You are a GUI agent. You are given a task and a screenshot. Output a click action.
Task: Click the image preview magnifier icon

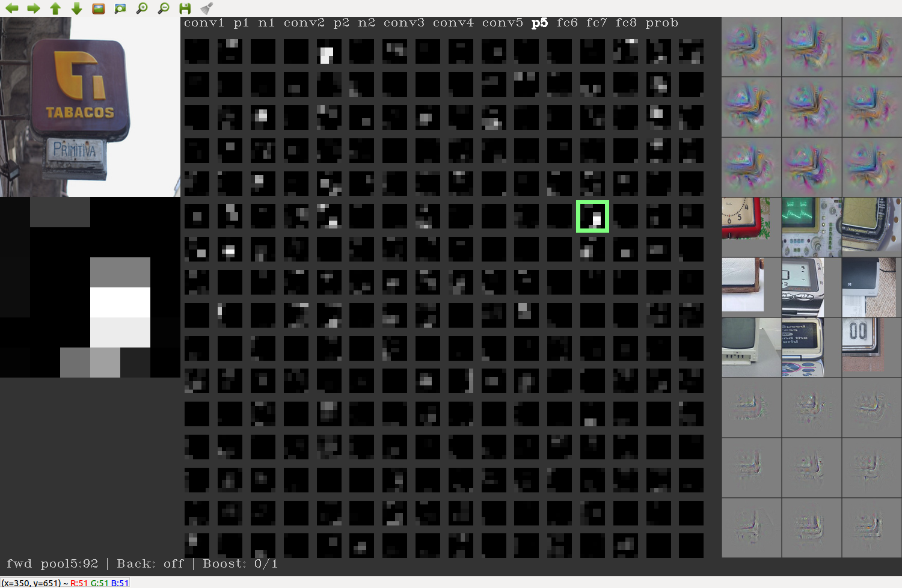[x=120, y=8]
